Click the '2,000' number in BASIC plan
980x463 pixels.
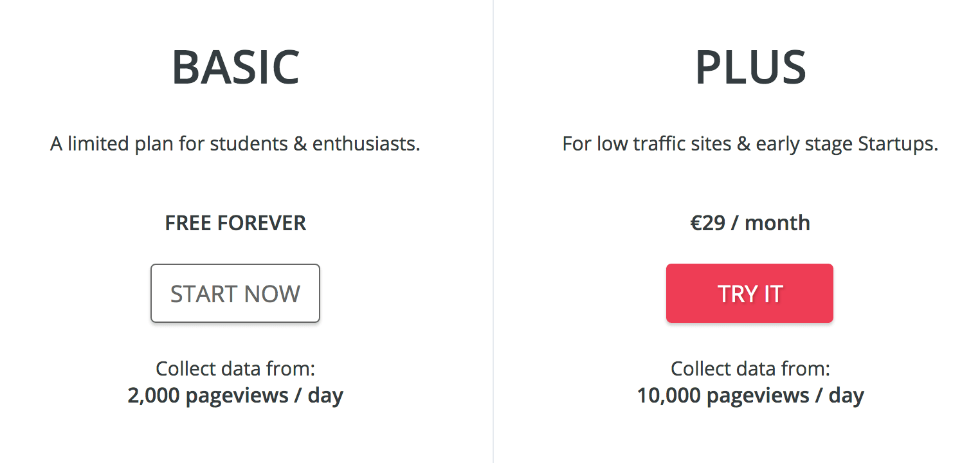click(153, 395)
